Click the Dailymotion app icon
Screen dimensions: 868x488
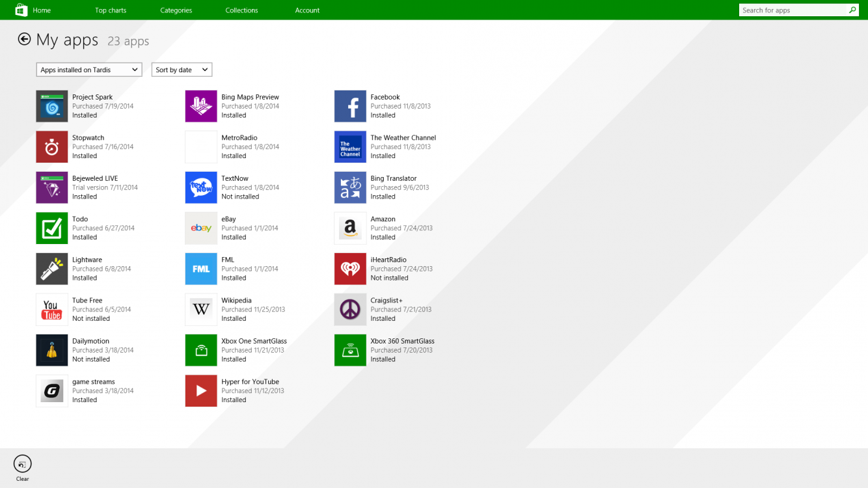click(52, 350)
